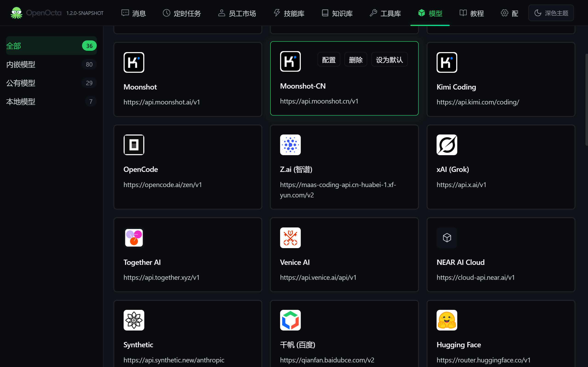This screenshot has width=588, height=367.
Task: Open the 知识库 knowledge base tab
Action: (337, 13)
